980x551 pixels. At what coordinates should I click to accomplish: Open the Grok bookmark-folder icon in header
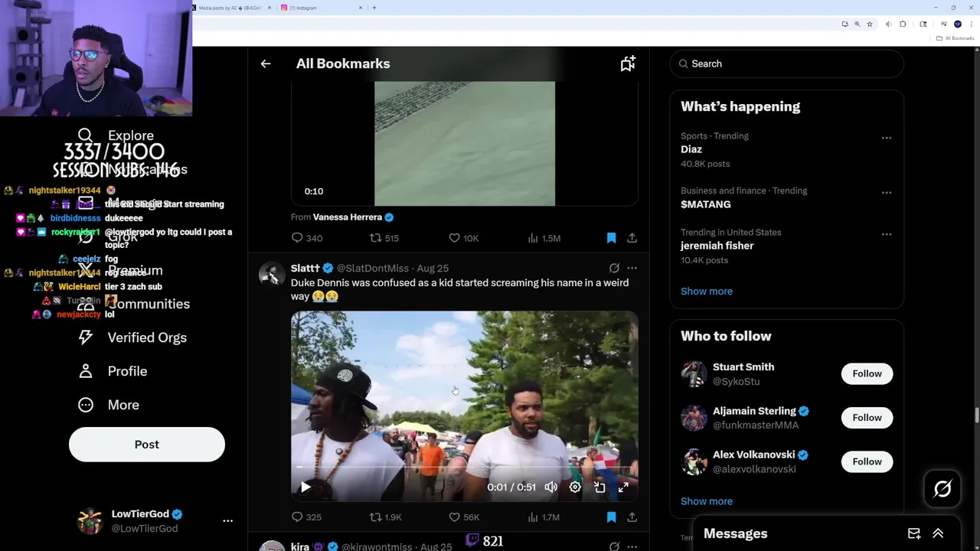coord(628,64)
